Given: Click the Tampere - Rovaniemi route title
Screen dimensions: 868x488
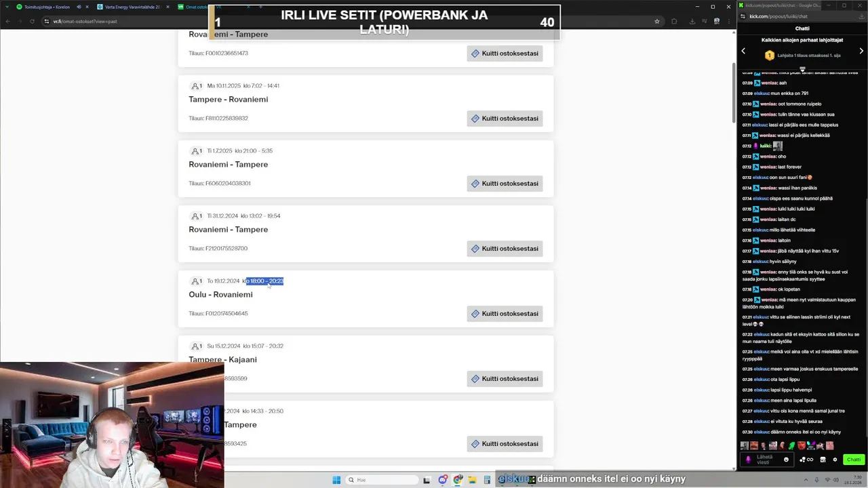Looking at the screenshot, I should click(x=228, y=99).
